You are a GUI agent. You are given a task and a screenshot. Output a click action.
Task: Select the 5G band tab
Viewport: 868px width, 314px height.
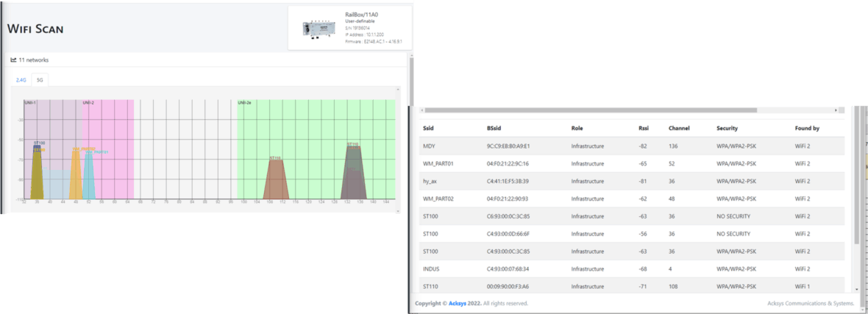click(40, 79)
